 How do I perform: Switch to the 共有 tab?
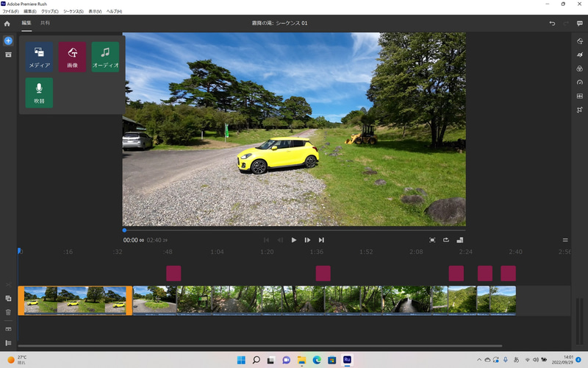tap(45, 23)
